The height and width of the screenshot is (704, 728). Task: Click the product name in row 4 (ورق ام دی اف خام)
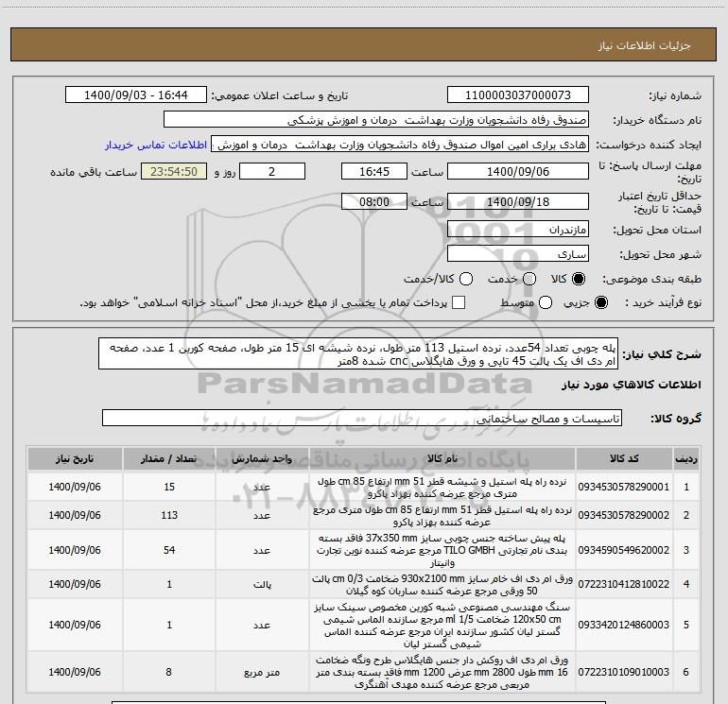click(442, 585)
